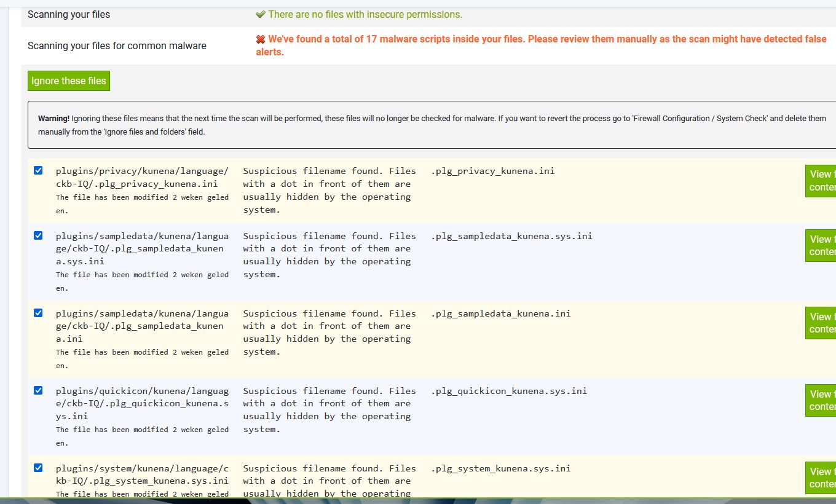The width and height of the screenshot is (836, 504).
Task: Click filename text .plg_sampledata_kunena.ini in third column
Action: (500, 313)
